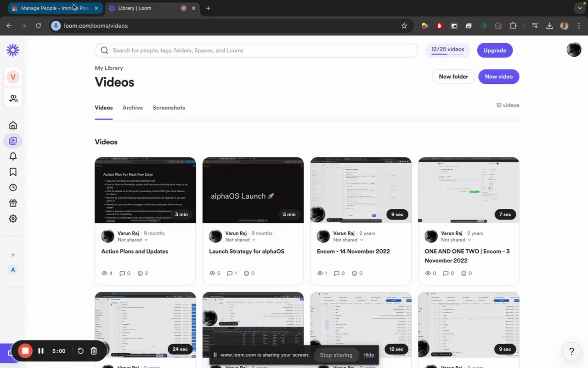Open alphaOS Launch video thumbnail

(253, 190)
